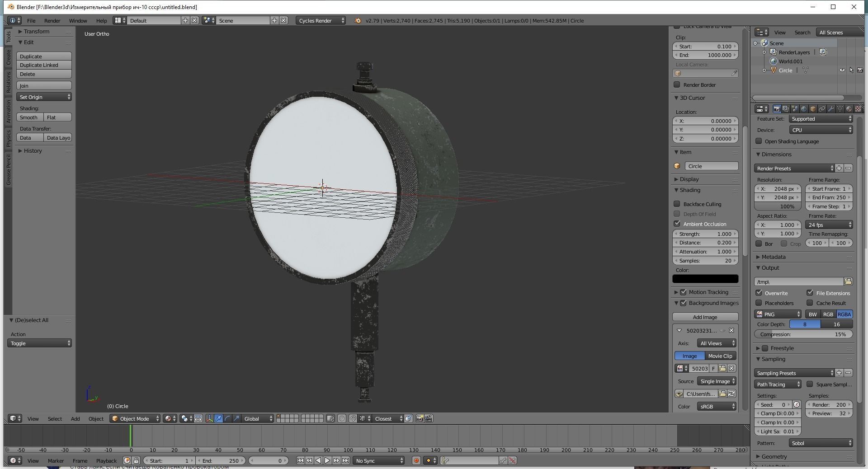
Task: Enable Cache Result checkbox
Action: tap(810, 303)
